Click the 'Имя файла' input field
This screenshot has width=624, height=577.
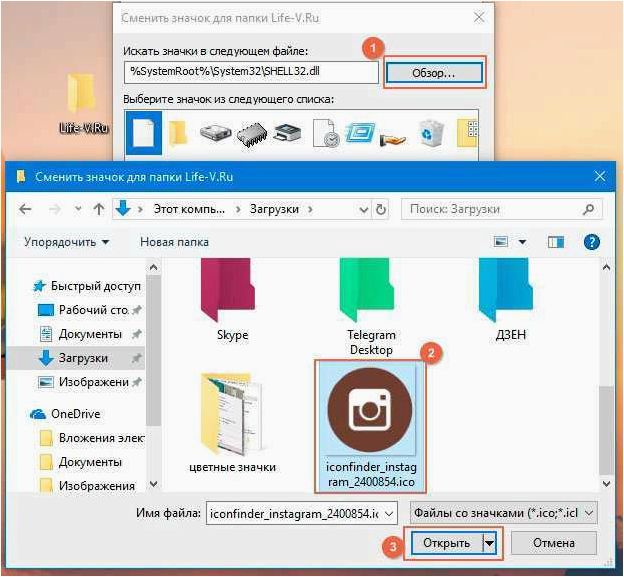[301, 514]
